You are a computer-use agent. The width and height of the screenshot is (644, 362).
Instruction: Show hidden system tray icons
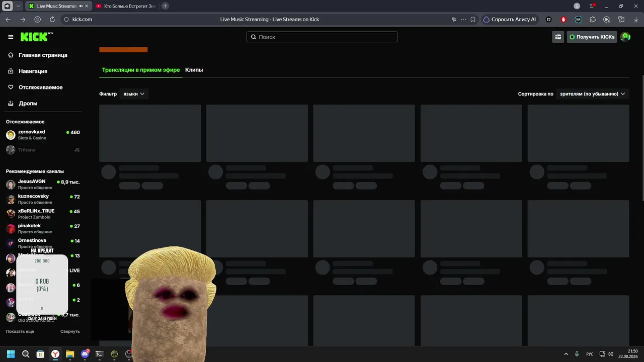pyautogui.click(x=566, y=354)
